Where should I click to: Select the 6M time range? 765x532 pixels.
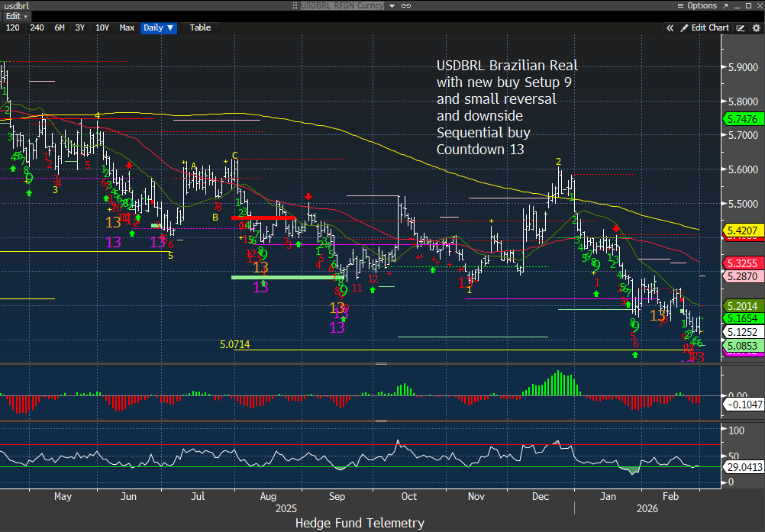(59, 27)
